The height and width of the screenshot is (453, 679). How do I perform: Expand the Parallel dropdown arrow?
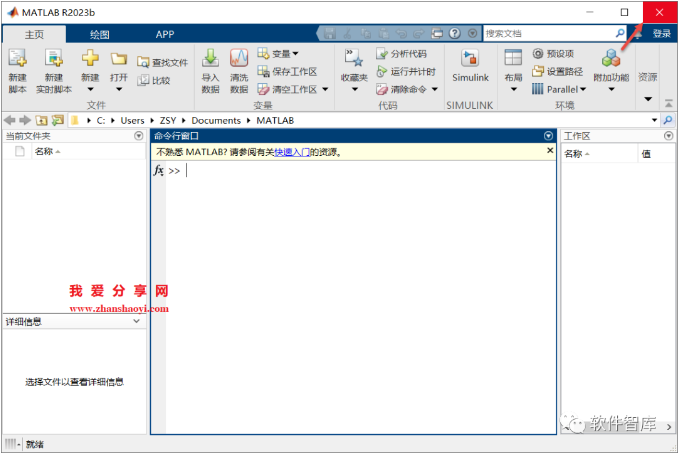pos(583,89)
